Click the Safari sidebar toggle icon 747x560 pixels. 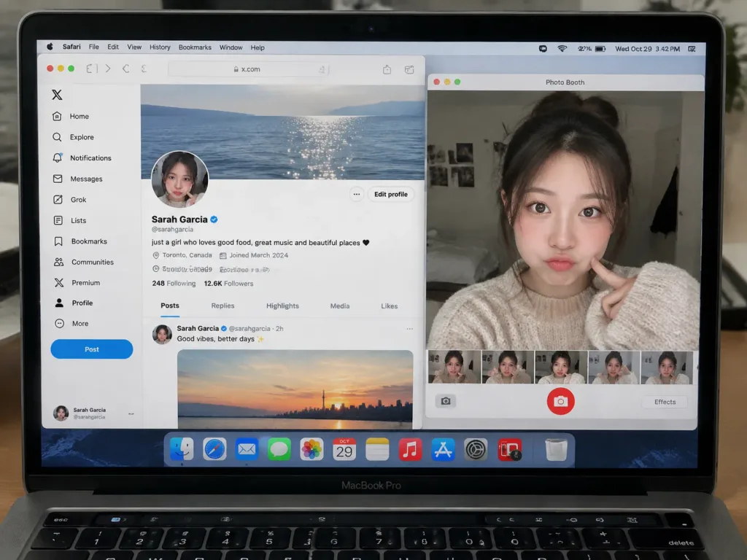click(92, 69)
